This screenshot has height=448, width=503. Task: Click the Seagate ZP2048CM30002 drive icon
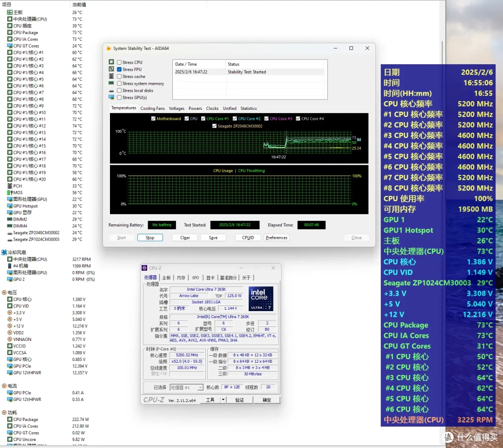(10, 233)
